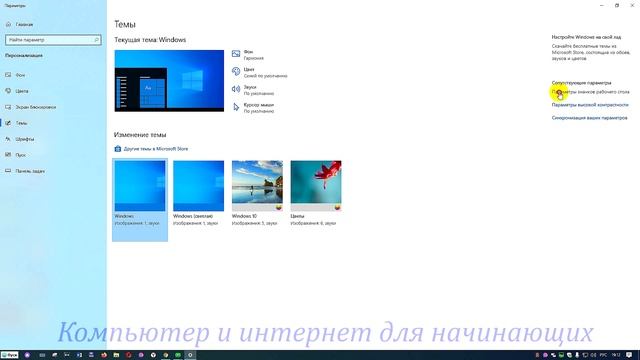Open Firefox from the taskbar
The width and height of the screenshot is (640, 360).
(x=104, y=355)
